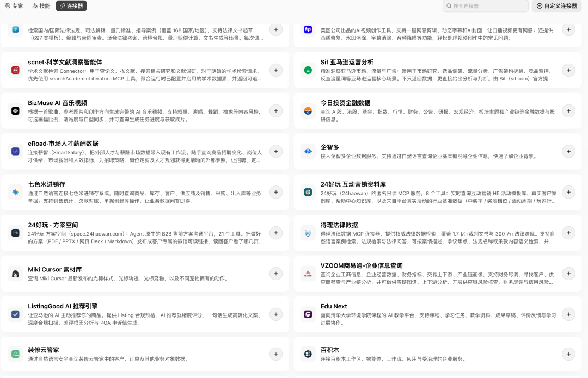Click the 得理法律数据 icon
The width and height of the screenshot is (588, 378).
[x=308, y=233]
